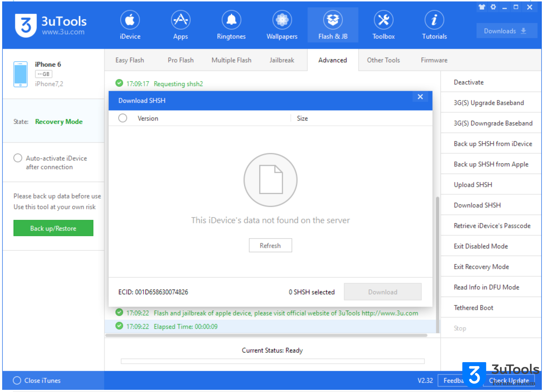Open the Ringtones bell icon
This screenshot has height=392, width=544.
(x=231, y=20)
